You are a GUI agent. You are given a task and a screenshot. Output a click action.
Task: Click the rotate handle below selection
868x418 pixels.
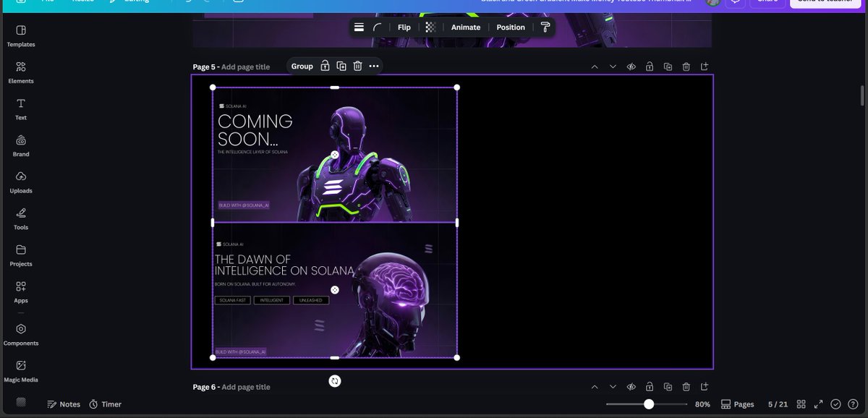tap(335, 380)
